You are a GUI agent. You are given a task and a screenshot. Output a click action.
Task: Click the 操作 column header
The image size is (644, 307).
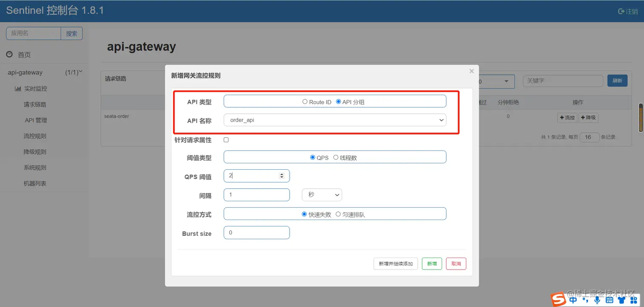coord(578,102)
